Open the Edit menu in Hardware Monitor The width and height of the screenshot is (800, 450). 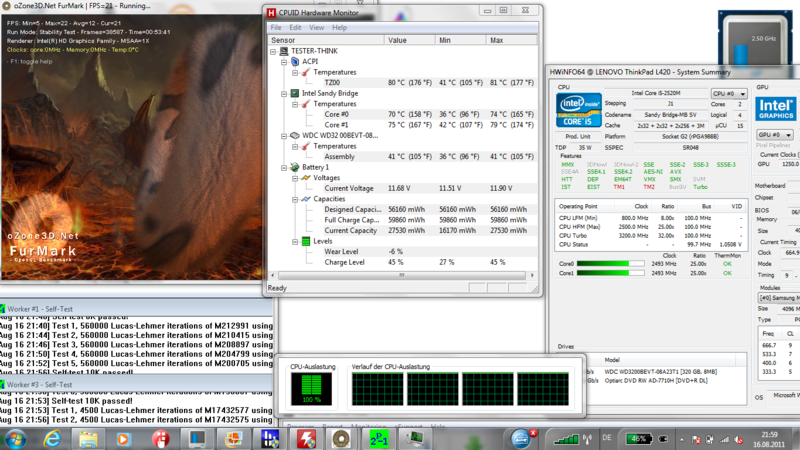[x=295, y=28]
